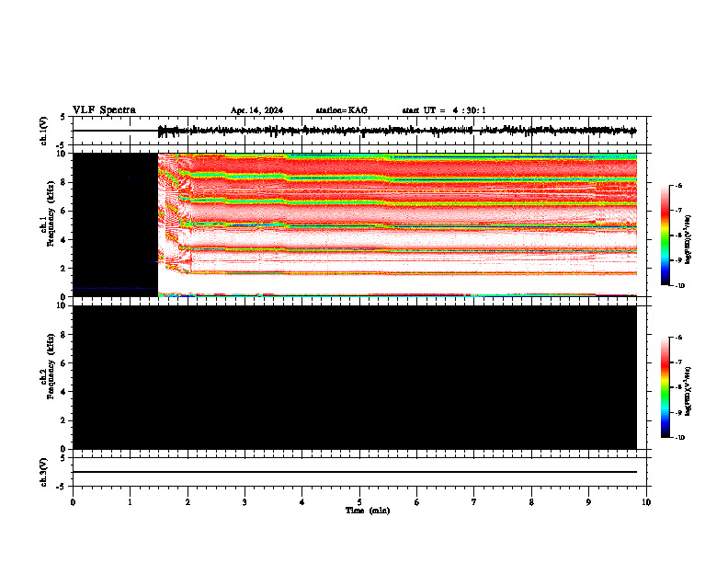This screenshot has height=563, width=728.
Task: Select the "start UT = 4 :30: 1" text
Action: pos(444,110)
